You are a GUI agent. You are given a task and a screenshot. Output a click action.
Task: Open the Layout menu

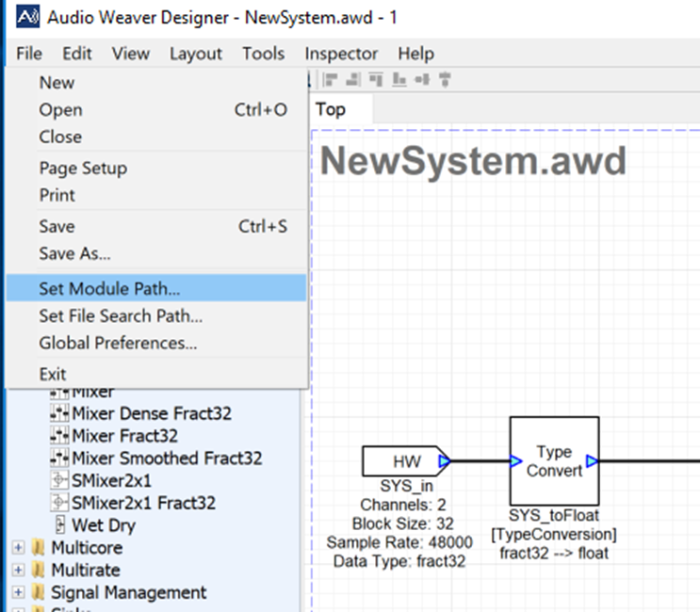[x=195, y=54]
